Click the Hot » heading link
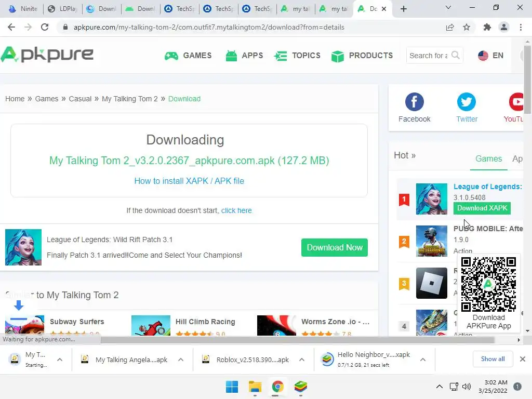This screenshot has height=399, width=532. tap(405, 155)
